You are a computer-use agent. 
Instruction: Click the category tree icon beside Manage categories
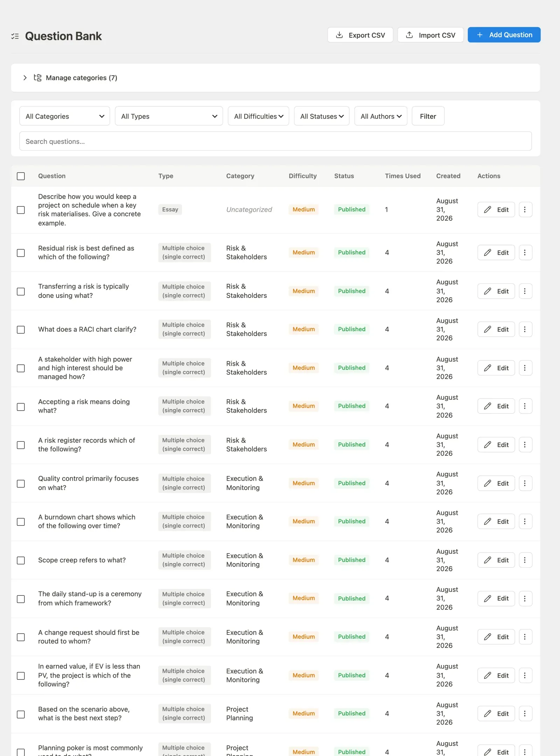[37, 78]
